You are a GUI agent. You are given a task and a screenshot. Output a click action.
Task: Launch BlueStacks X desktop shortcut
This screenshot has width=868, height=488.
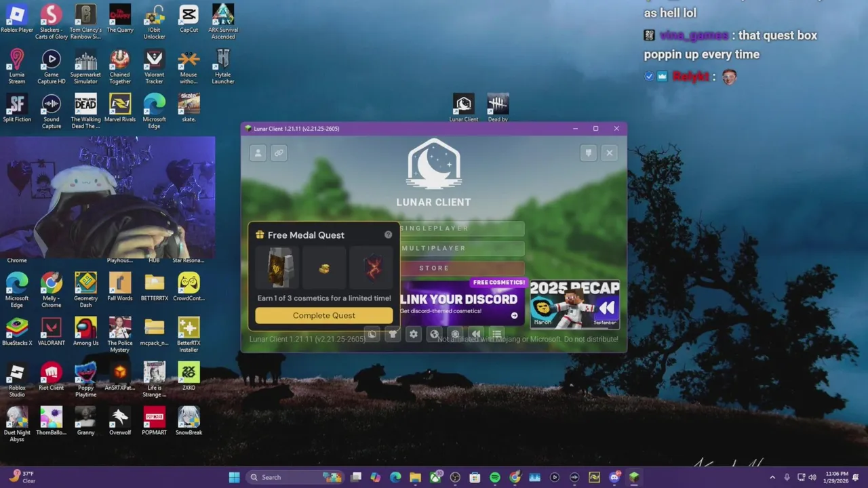(x=17, y=332)
